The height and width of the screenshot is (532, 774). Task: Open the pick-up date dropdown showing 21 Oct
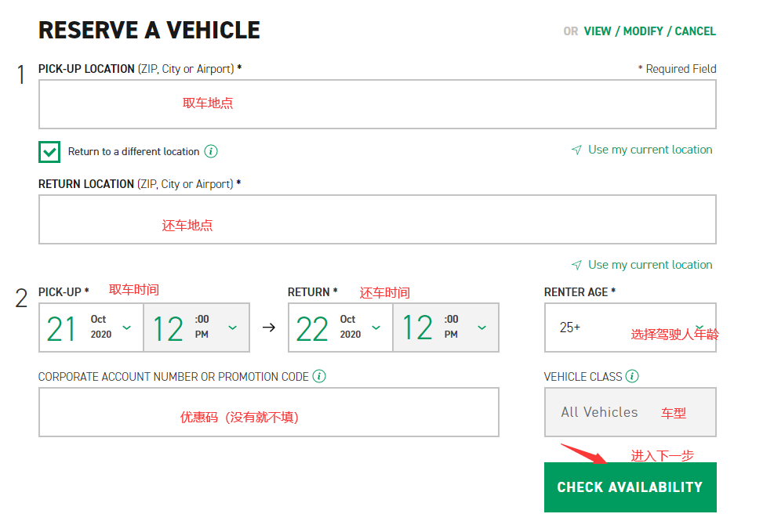[x=91, y=328]
